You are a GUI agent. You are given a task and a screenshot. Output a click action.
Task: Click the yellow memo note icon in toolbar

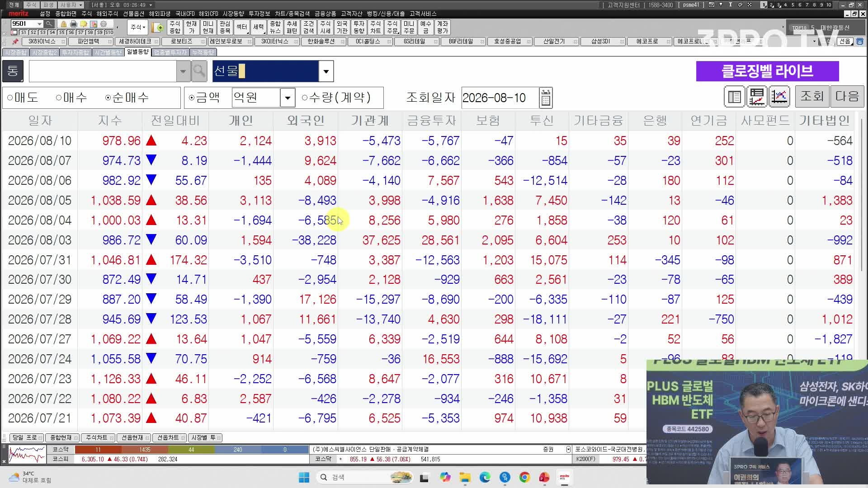(84, 24)
